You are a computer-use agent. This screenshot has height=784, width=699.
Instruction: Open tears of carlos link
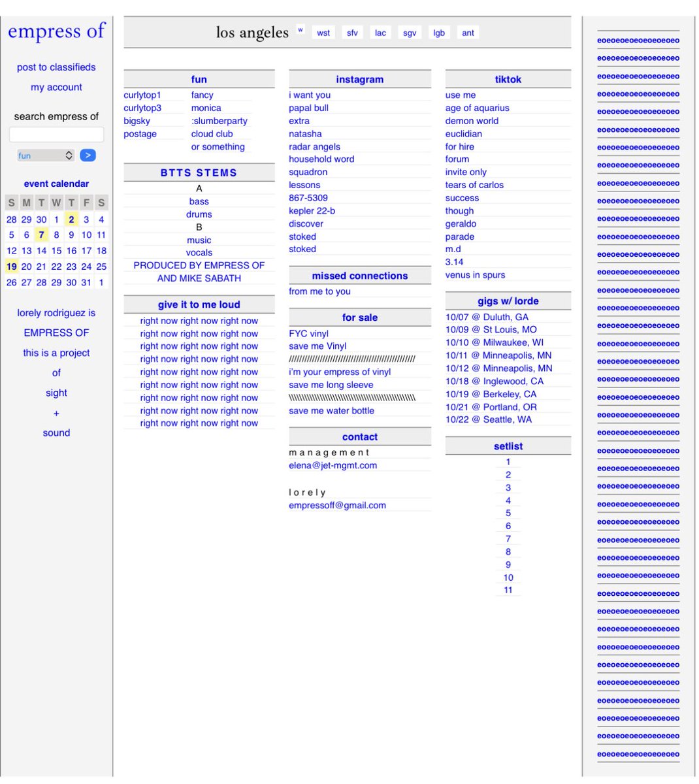click(x=475, y=186)
